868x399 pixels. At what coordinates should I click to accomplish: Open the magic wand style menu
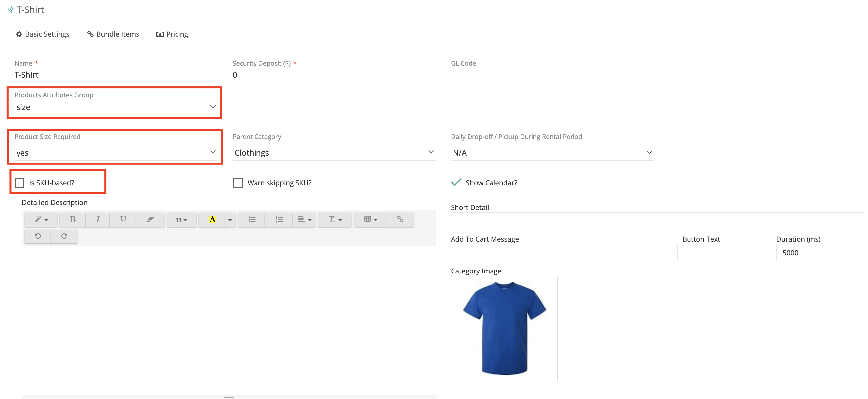(x=41, y=220)
